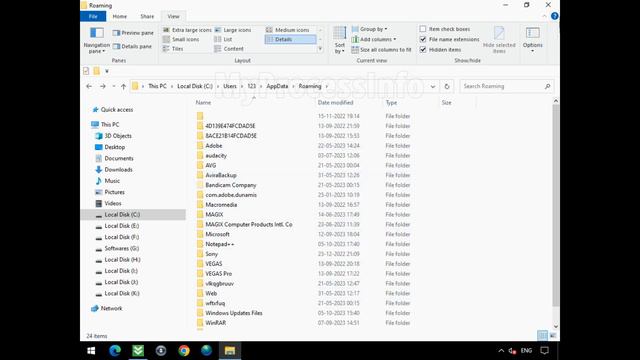Switch to the Home ribbon tab
This screenshot has width=640, height=360.
click(x=120, y=16)
